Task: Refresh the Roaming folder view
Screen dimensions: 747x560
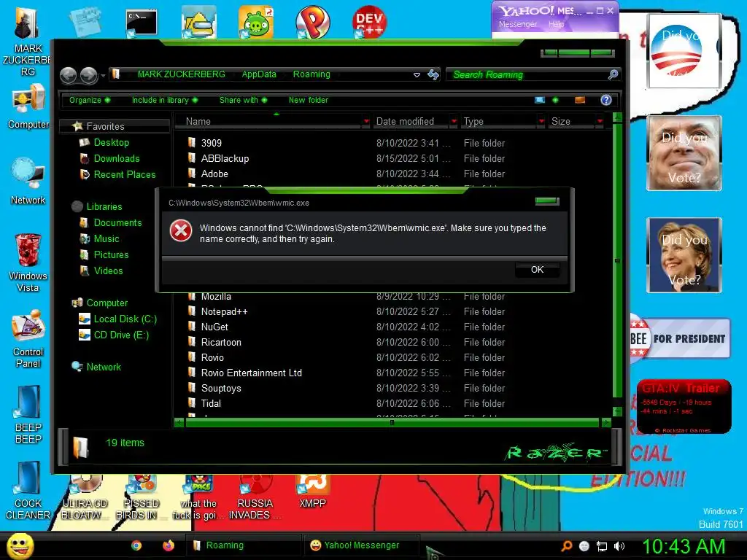Action: pyautogui.click(x=433, y=74)
